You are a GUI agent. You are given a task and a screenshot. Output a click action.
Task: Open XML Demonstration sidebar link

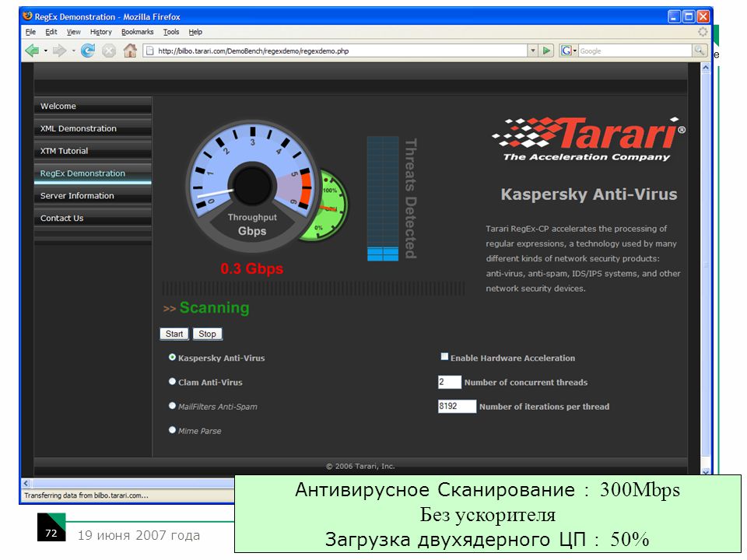[x=93, y=128]
